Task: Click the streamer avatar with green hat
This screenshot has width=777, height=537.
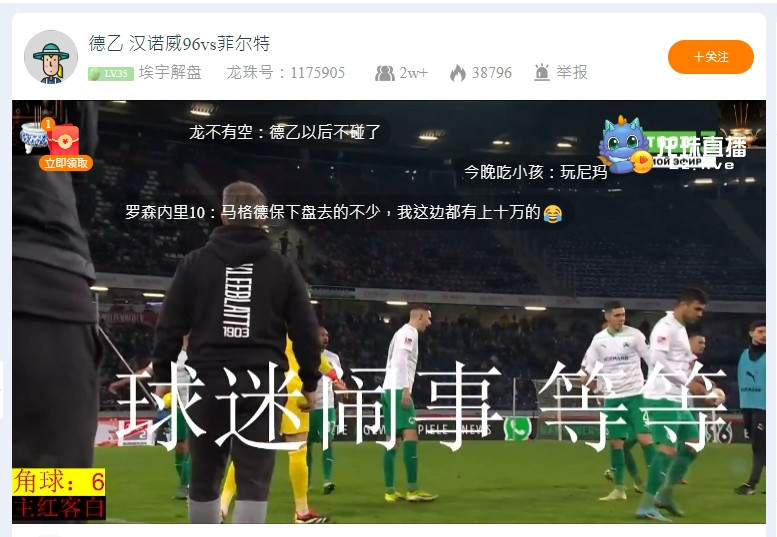Action: click(51, 56)
